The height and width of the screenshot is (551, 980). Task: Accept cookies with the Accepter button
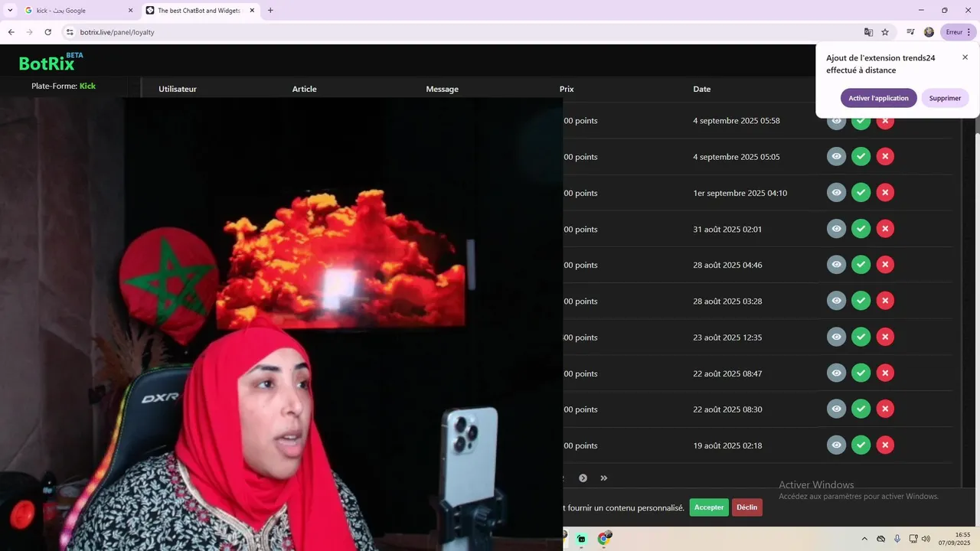(709, 507)
